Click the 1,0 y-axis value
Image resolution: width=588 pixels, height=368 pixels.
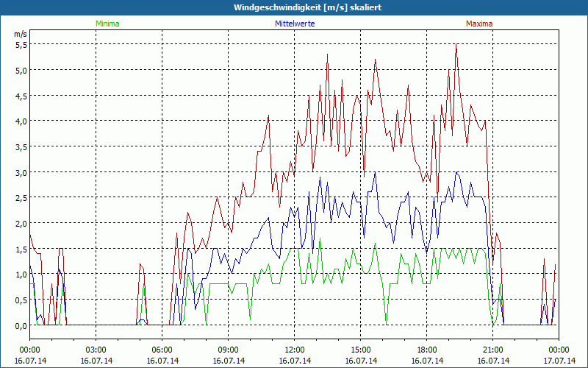pos(21,274)
